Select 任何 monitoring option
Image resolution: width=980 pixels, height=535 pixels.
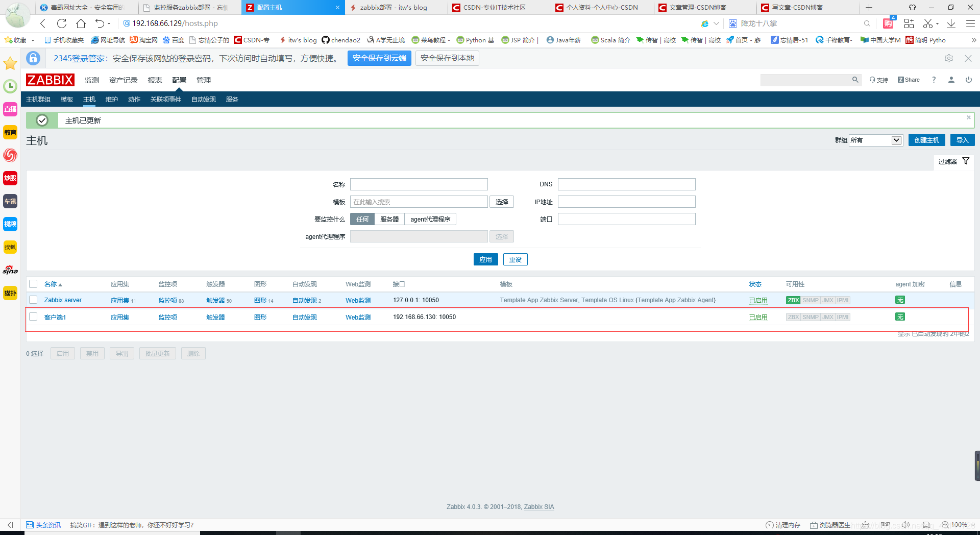pyautogui.click(x=362, y=219)
